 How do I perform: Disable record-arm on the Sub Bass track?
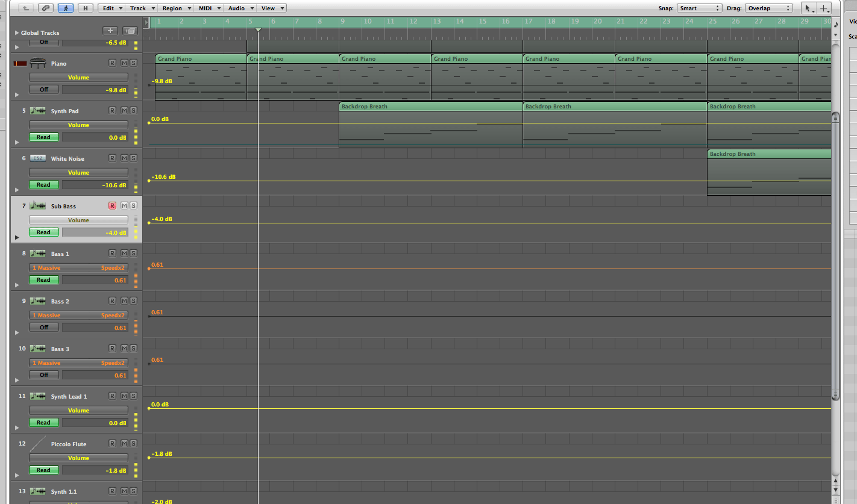click(112, 205)
